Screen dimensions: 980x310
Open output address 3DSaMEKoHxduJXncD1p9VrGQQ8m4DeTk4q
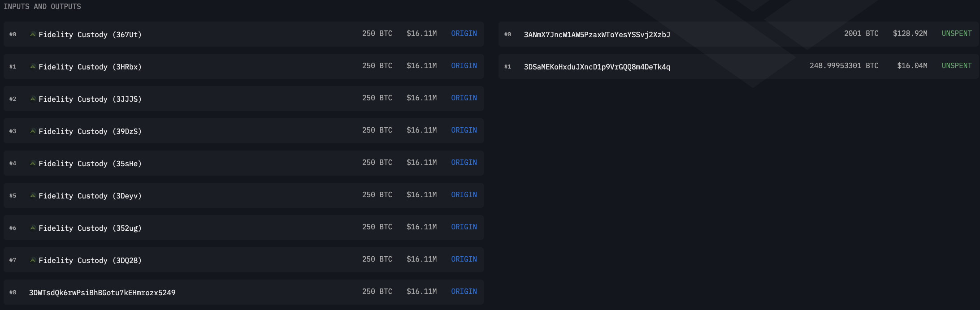(x=597, y=67)
